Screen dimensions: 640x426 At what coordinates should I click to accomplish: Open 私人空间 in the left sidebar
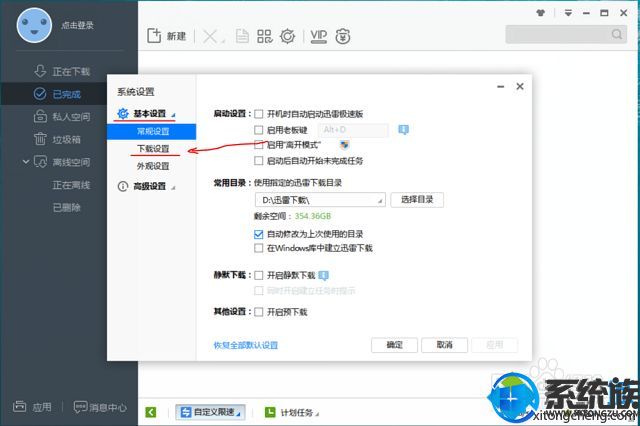point(71,117)
